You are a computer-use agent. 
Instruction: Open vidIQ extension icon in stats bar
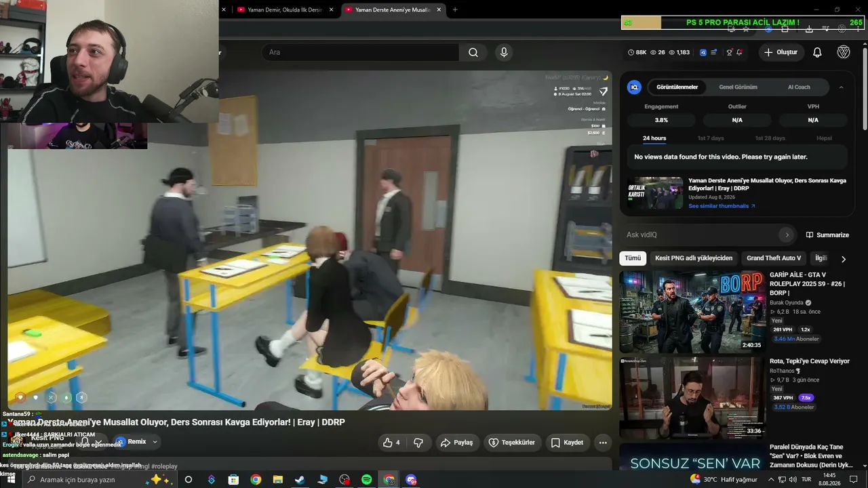703,52
